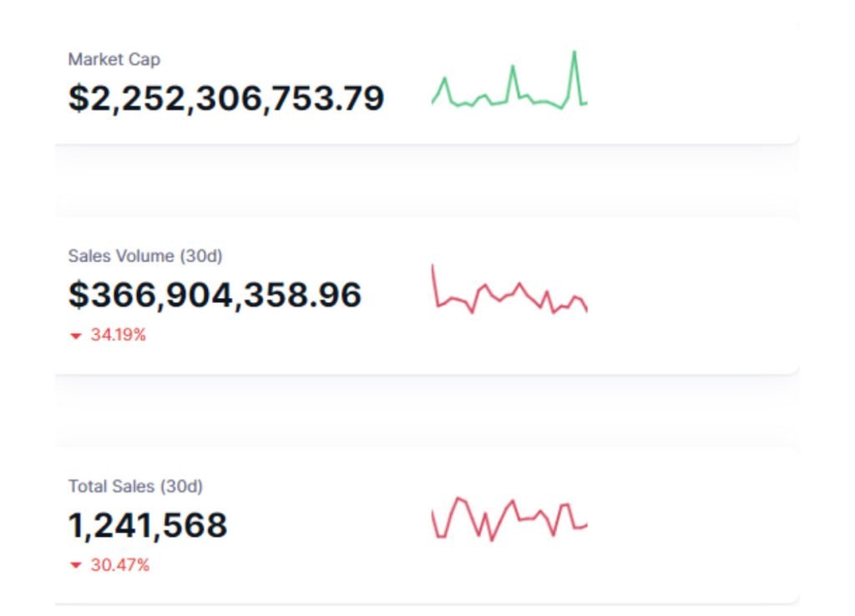Screen dimensions: 855x616
Task: Click the 34.19% change percentage
Action: pyautogui.click(x=118, y=336)
